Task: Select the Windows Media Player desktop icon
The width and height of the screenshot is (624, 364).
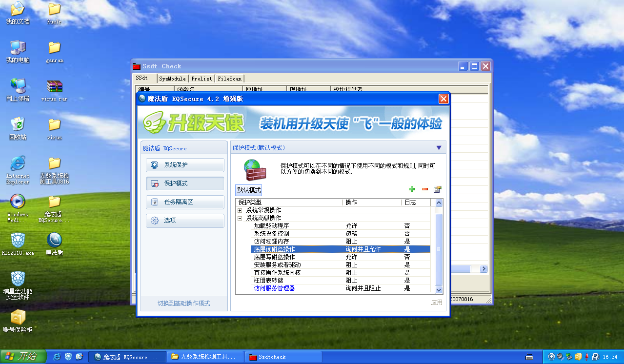Action: pyautogui.click(x=18, y=208)
